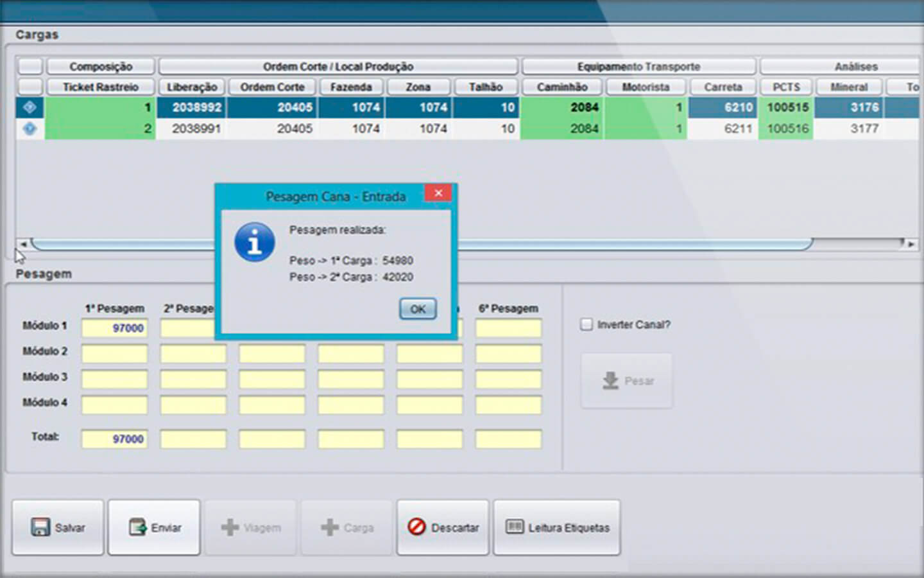Click the first row's blue diamond icon
The width and height of the screenshot is (924, 578).
[x=30, y=107]
